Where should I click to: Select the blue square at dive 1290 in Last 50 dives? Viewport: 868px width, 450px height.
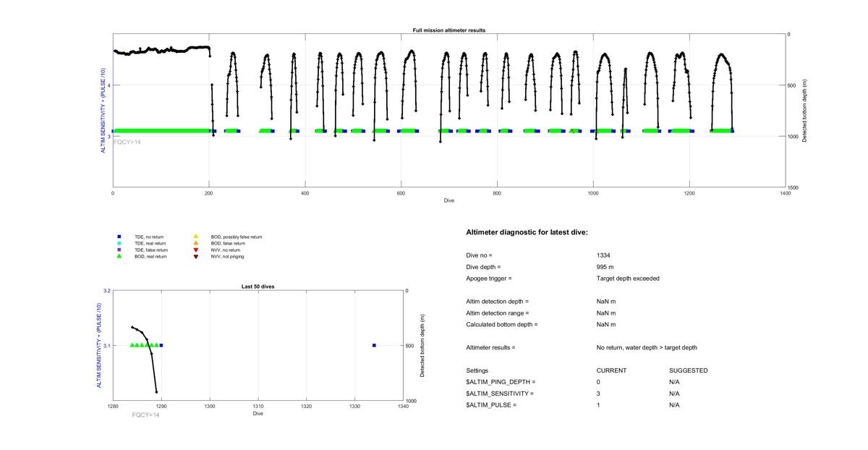click(x=161, y=345)
